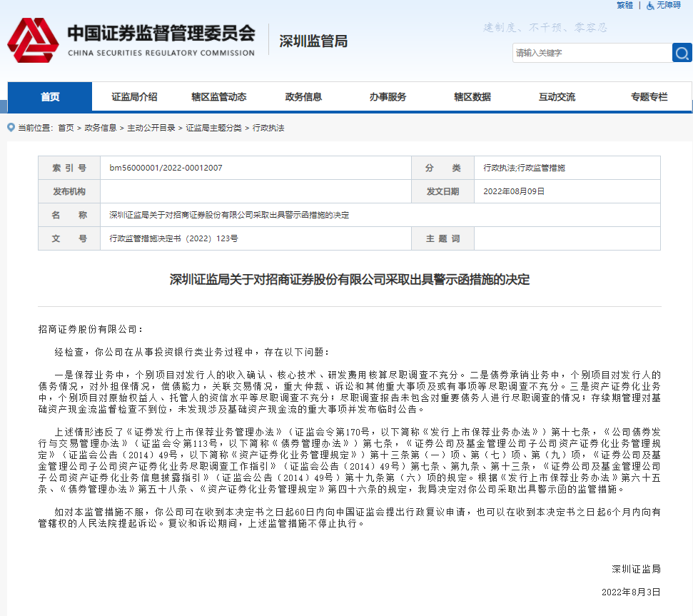Go to the 专题专栏 navigation menu
This screenshot has height=616, width=693.
[649, 97]
